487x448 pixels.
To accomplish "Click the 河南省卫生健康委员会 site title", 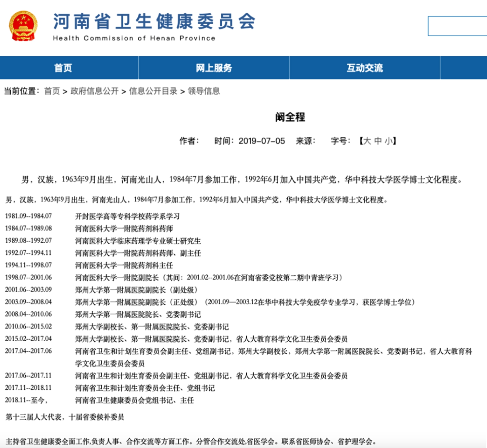I will pos(155,21).
